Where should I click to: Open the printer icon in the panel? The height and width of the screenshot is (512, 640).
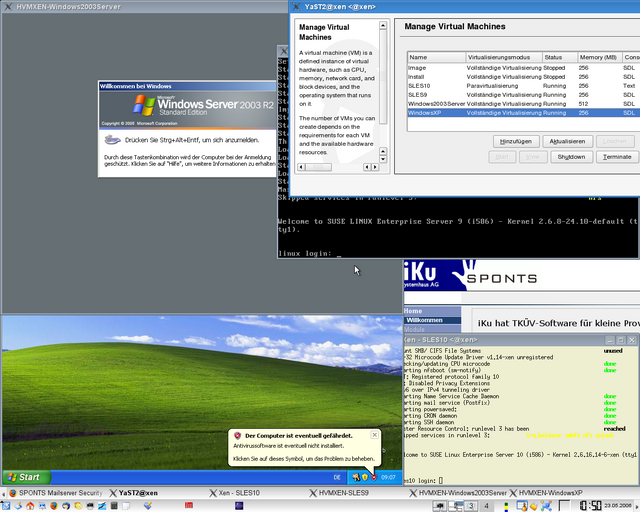coord(90,506)
